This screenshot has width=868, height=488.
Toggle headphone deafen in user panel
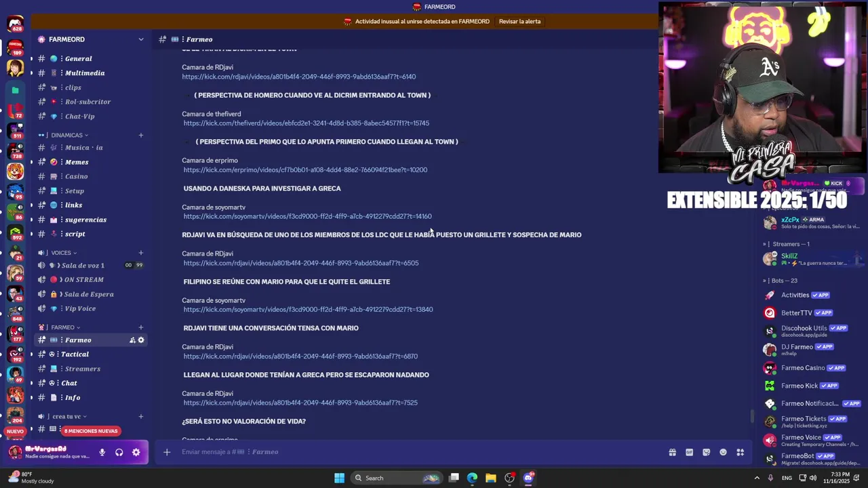[x=119, y=452]
